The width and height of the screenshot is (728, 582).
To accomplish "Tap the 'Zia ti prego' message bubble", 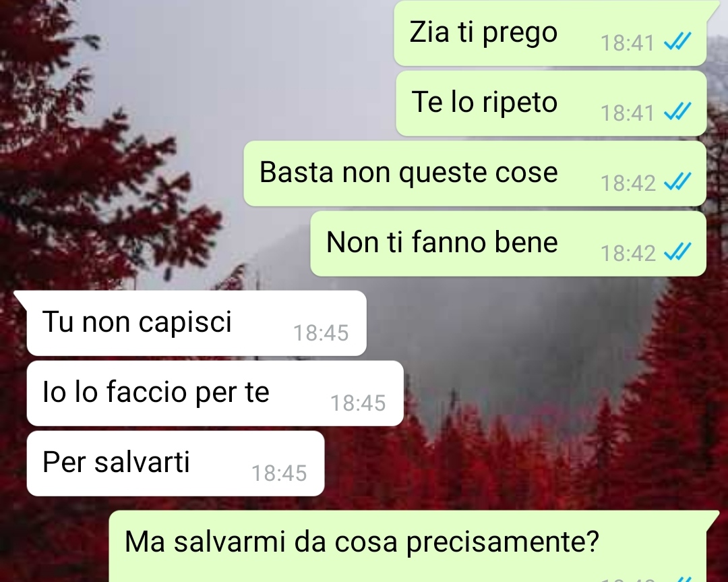I will click(x=550, y=33).
